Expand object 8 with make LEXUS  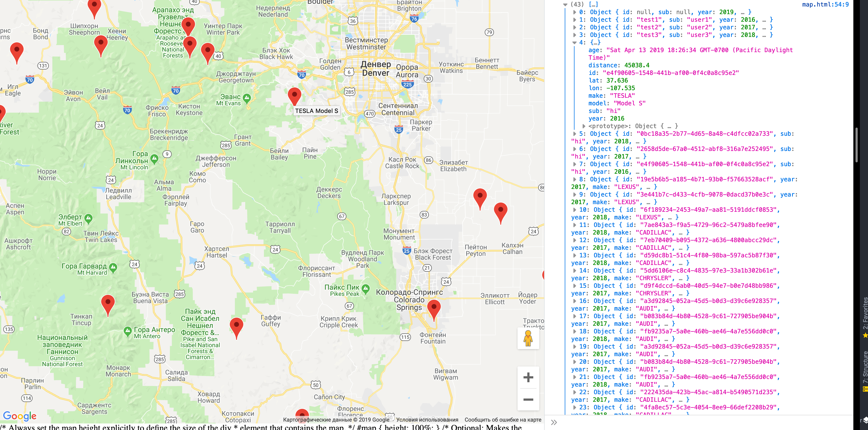(x=575, y=179)
